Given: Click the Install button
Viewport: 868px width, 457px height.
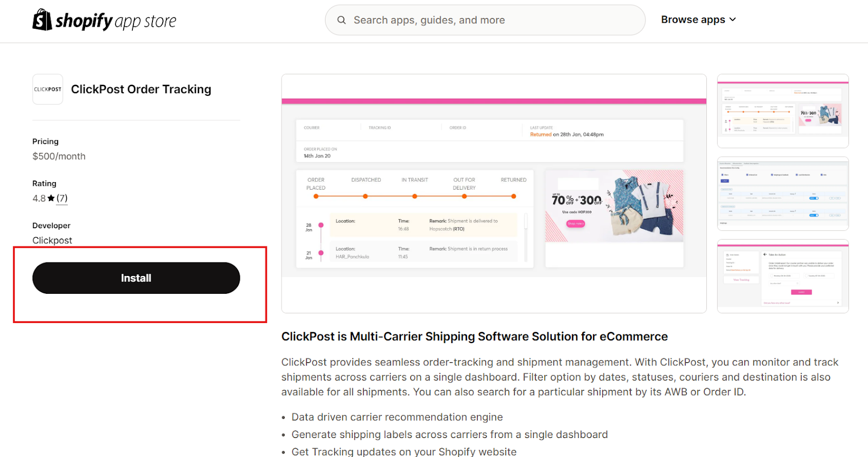Looking at the screenshot, I should click(136, 278).
